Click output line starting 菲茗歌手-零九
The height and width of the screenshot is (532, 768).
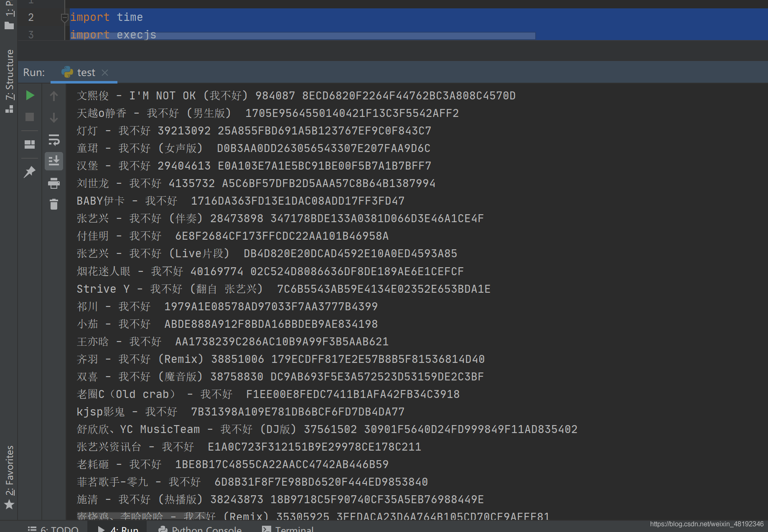pyautogui.click(x=252, y=482)
